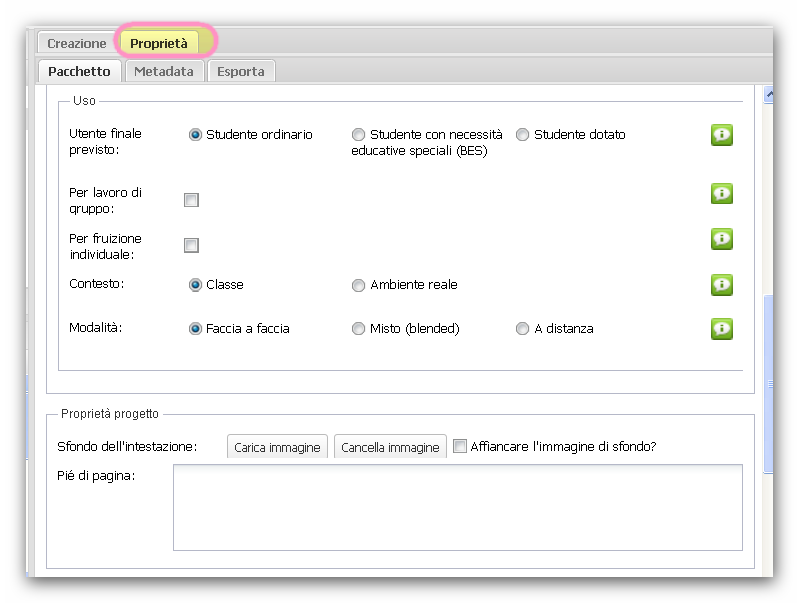Screen dimensions: 799x603
Task: Select Studente dotato radio button
Action: click(522, 135)
